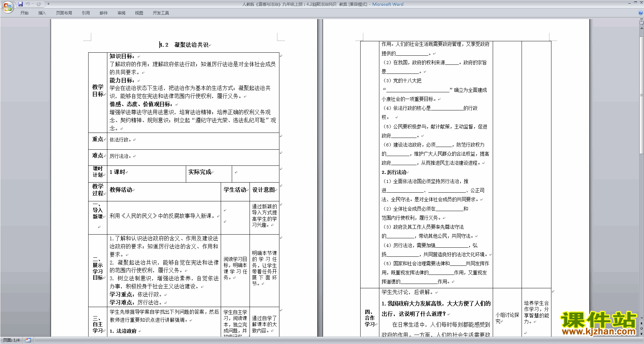Click the macro recording status bar icon
Image resolution: width=644 pixels, height=344 pixels.
click(x=28, y=340)
